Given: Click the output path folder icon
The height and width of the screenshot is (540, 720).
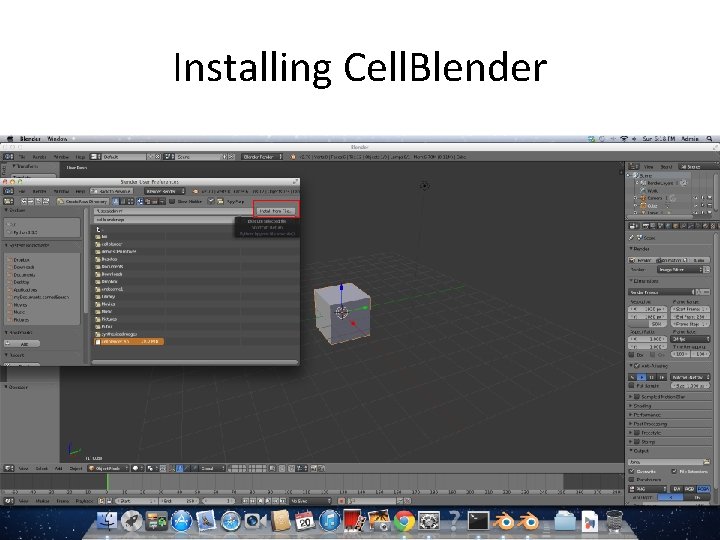Looking at the screenshot, I should pyautogui.click(x=707, y=461).
